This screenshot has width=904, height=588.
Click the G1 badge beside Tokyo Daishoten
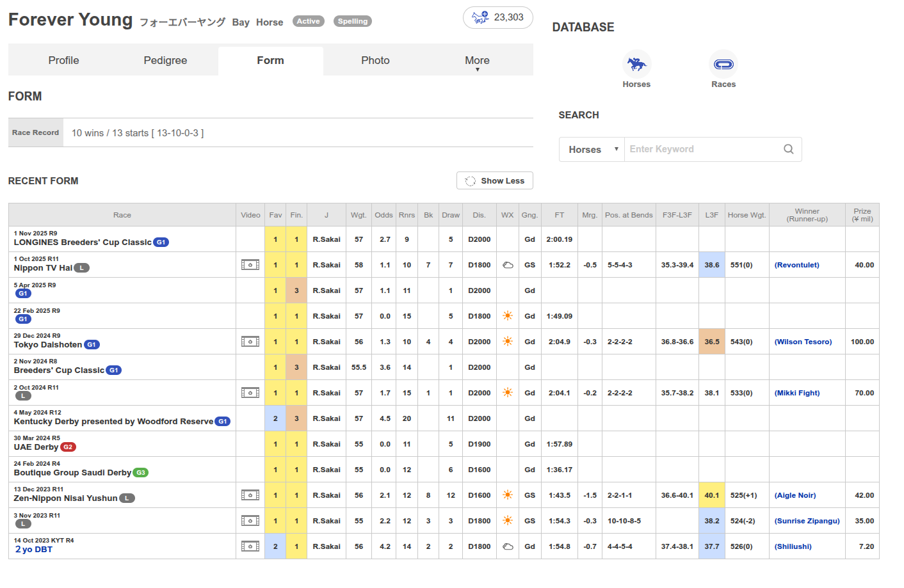coord(92,345)
